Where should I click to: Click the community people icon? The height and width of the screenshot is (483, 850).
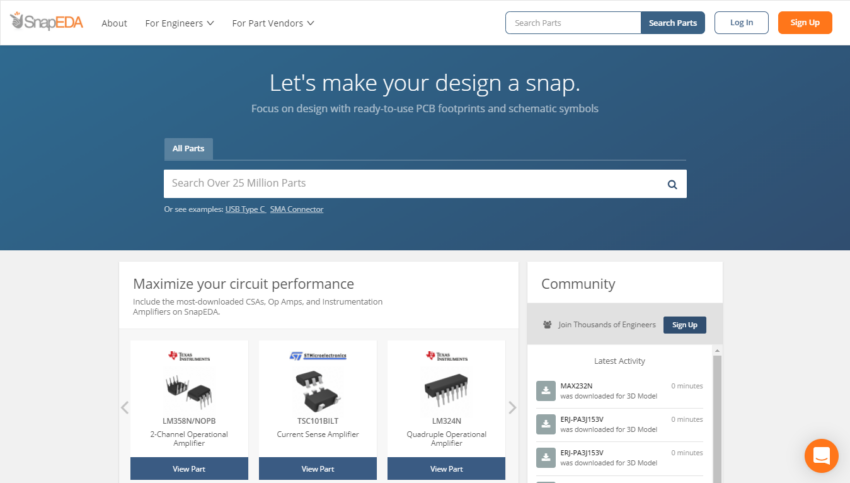(547, 325)
